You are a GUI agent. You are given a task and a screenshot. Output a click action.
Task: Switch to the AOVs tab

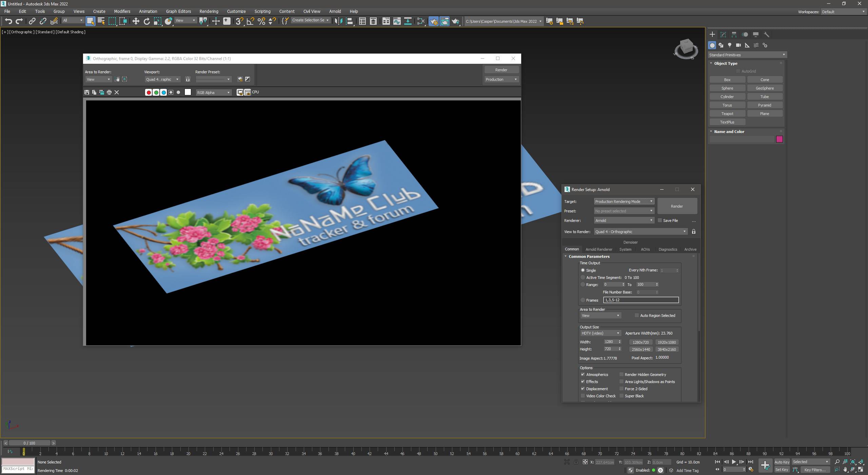click(645, 249)
